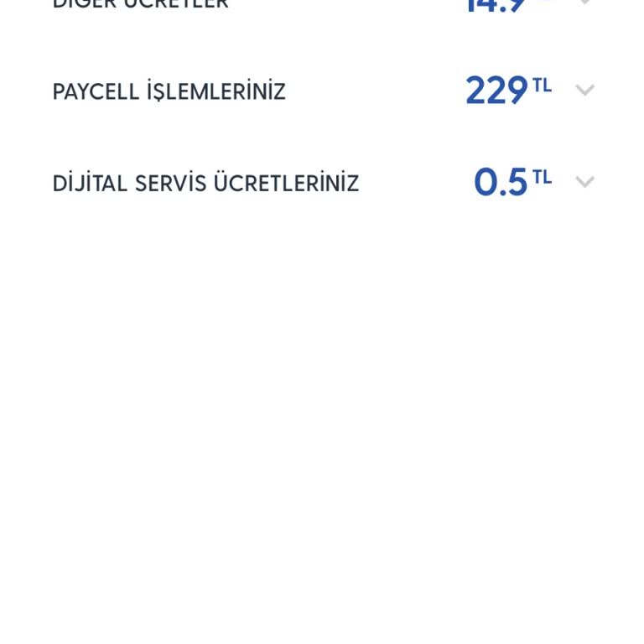Screen dimensions: 644x644
Task: Tap the 229 TL amount
Action: click(x=508, y=90)
